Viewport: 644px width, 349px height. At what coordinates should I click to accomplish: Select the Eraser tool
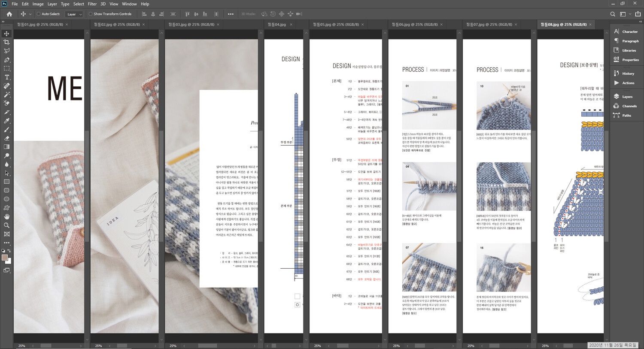[x=6, y=138]
